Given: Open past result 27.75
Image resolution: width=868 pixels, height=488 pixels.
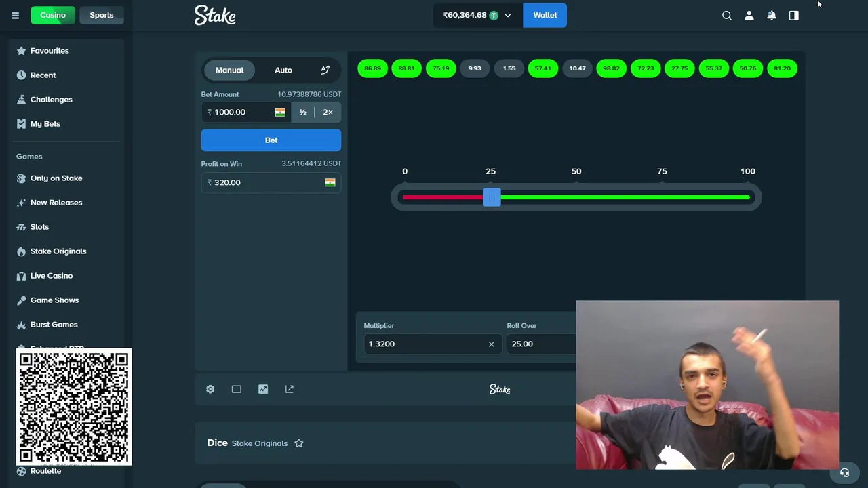Looking at the screenshot, I should click(x=679, y=68).
